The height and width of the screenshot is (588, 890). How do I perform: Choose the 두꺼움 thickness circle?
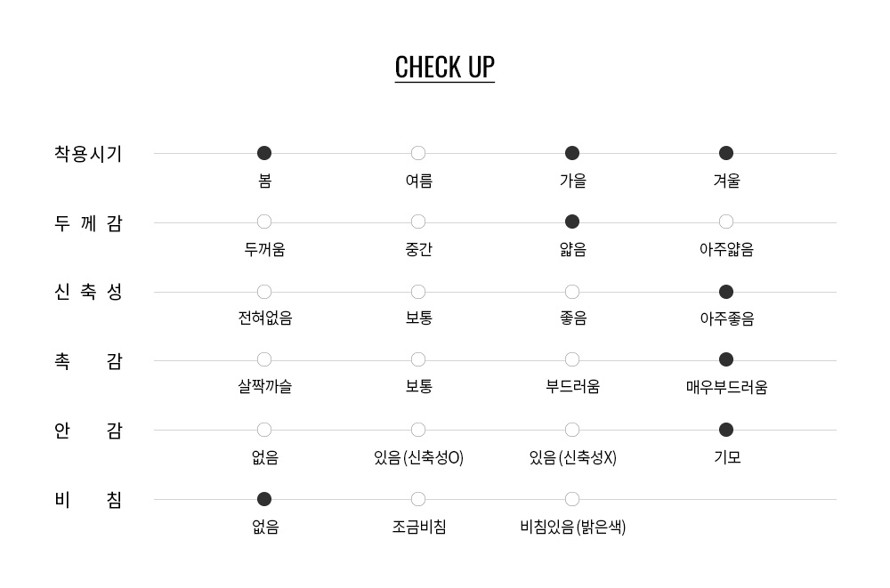tap(264, 222)
